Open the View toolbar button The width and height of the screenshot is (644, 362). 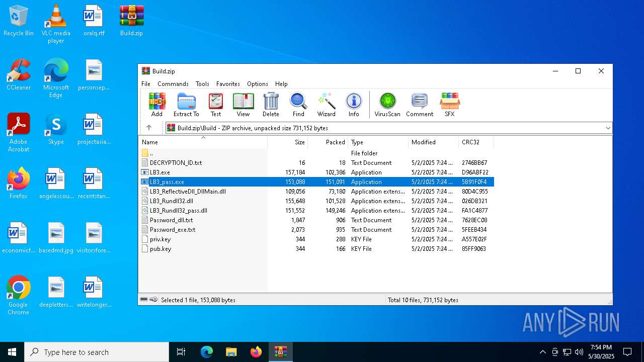pos(243,105)
